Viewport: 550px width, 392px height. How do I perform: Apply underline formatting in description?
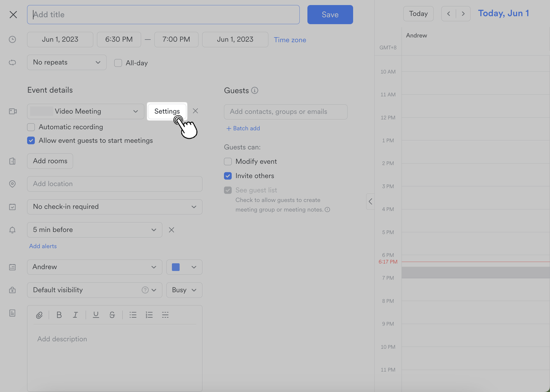(x=96, y=315)
